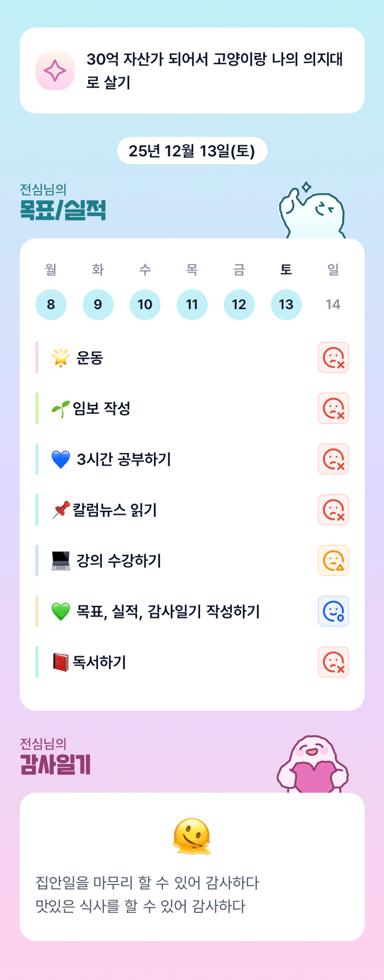Click the 독서하기 red status icon
Screen dimensions: 384x980
pos(333,662)
